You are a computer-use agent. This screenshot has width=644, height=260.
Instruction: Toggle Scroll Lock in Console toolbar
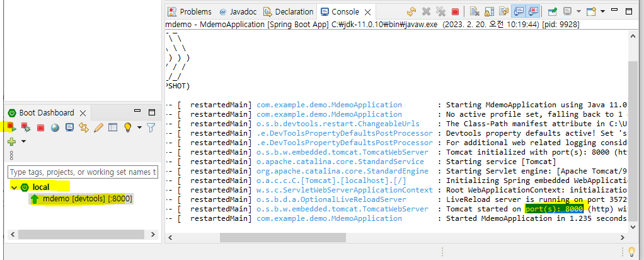click(x=489, y=11)
